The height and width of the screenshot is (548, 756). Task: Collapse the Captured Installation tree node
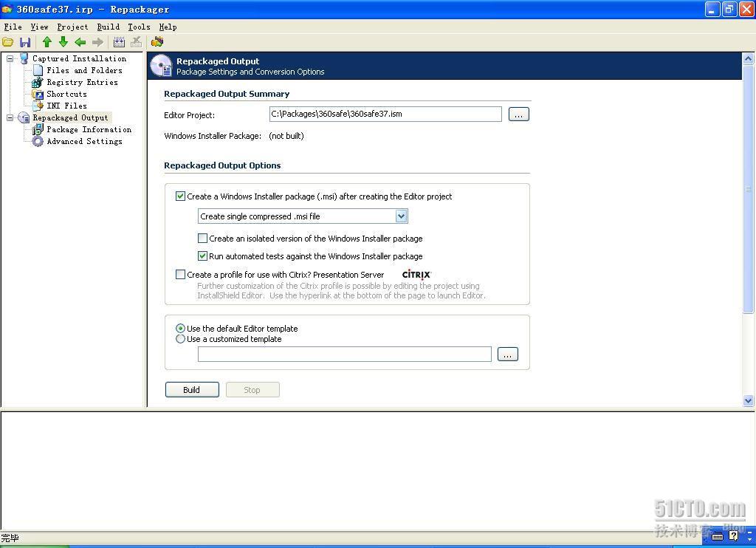(10, 58)
